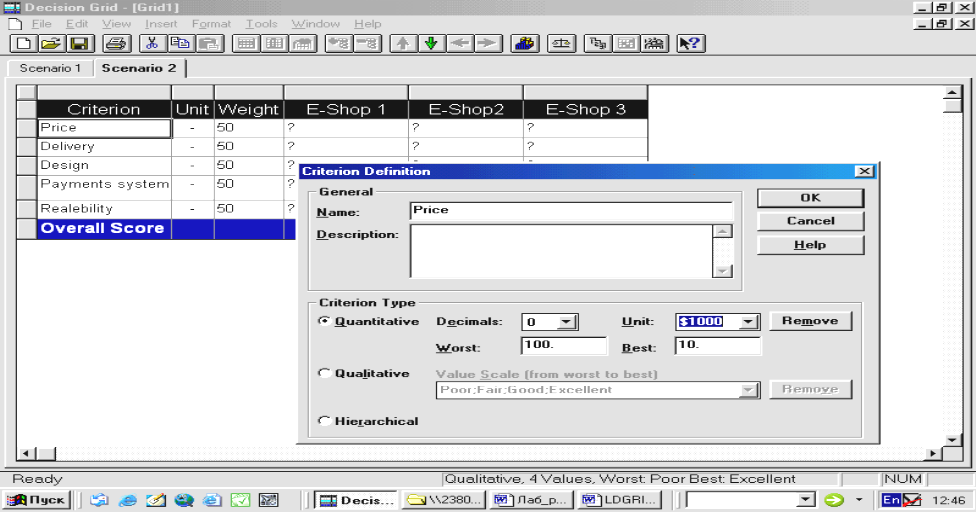Click the right-pointing hierarchy toolbar icon

pos(368,44)
